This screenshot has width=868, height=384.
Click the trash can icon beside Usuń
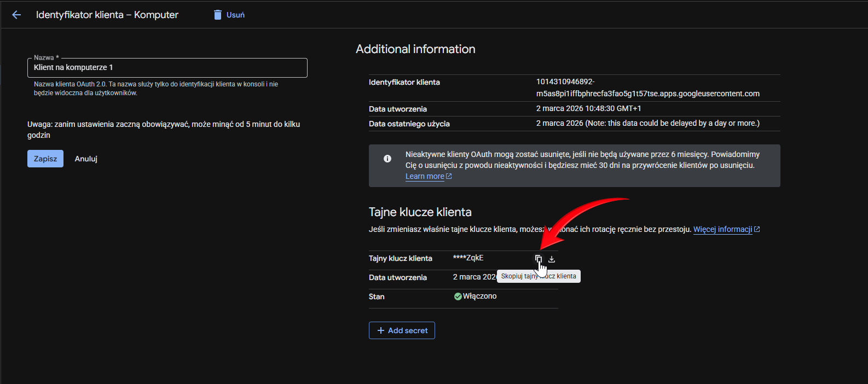218,15
